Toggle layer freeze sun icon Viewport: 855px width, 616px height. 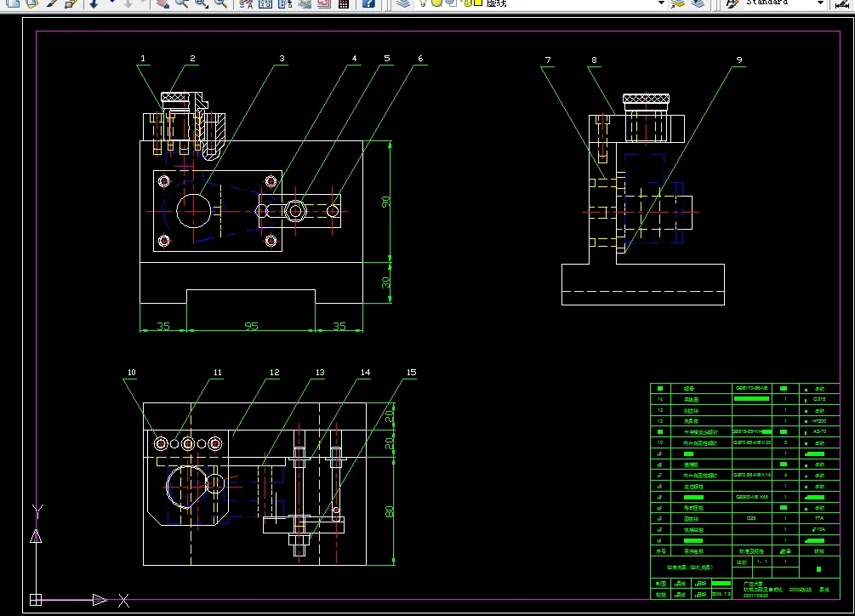pyautogui.click(x=436, y=3)
